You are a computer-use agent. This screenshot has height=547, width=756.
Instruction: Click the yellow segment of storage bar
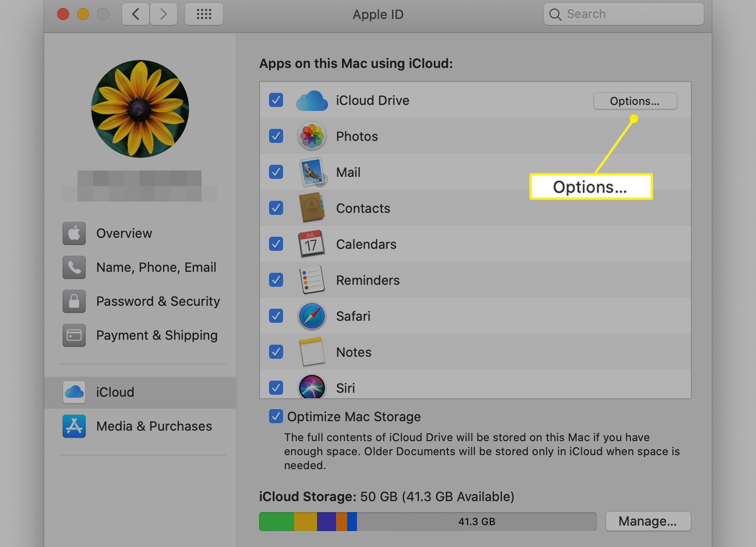tap(305, 521)
